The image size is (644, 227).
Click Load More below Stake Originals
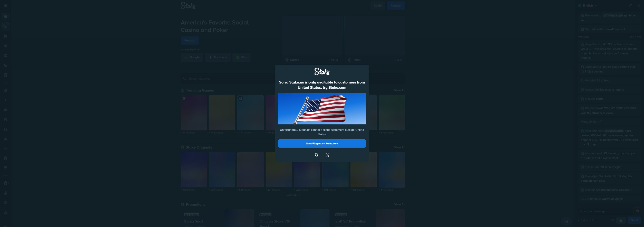293,195
